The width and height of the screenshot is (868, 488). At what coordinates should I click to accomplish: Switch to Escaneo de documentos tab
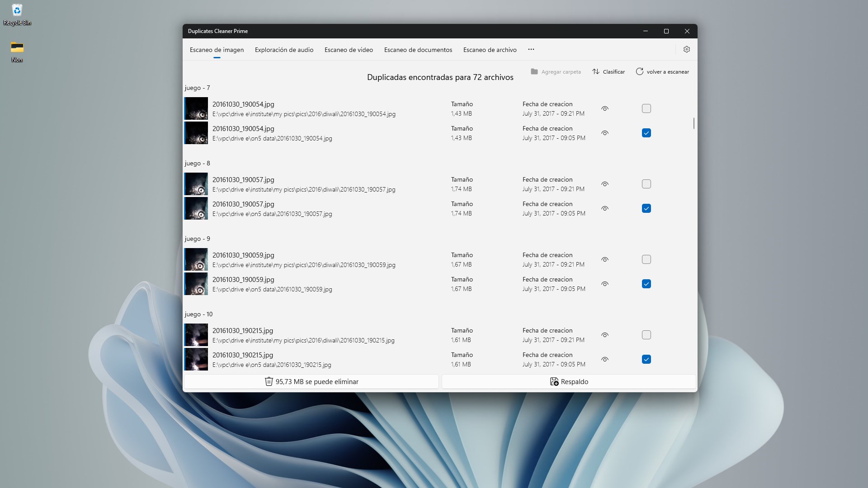[418, 50]
